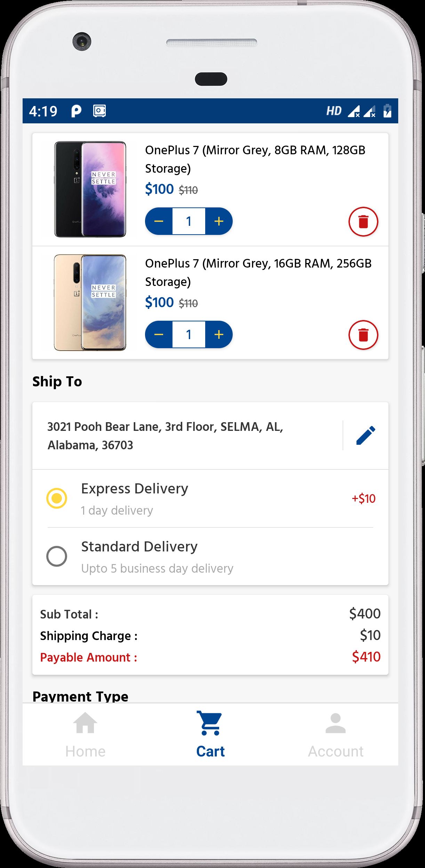This screenshot has height=868, width=425.
Task: Go to the Home tab
Action: coord(85,735)
